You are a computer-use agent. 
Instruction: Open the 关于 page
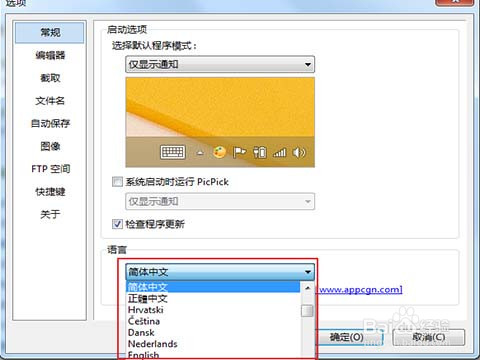point(50,214)
